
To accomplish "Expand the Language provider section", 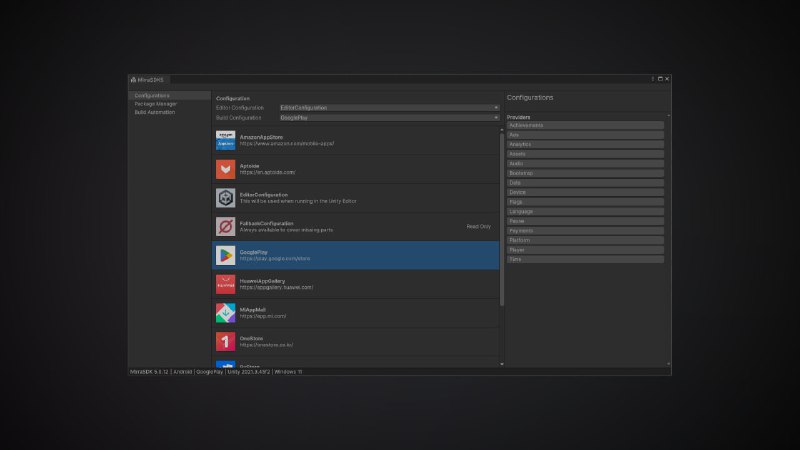I will coord(585,212).
